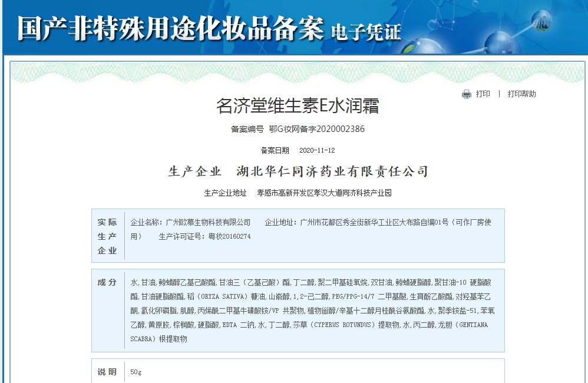Click the 实际生产企业 section header

point(107,236)
